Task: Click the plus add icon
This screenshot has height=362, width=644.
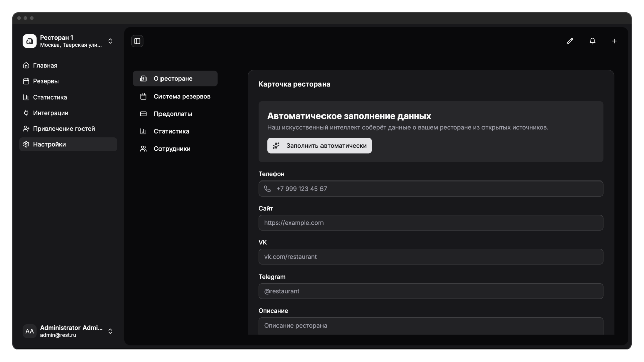Action: tap(614, 41)
